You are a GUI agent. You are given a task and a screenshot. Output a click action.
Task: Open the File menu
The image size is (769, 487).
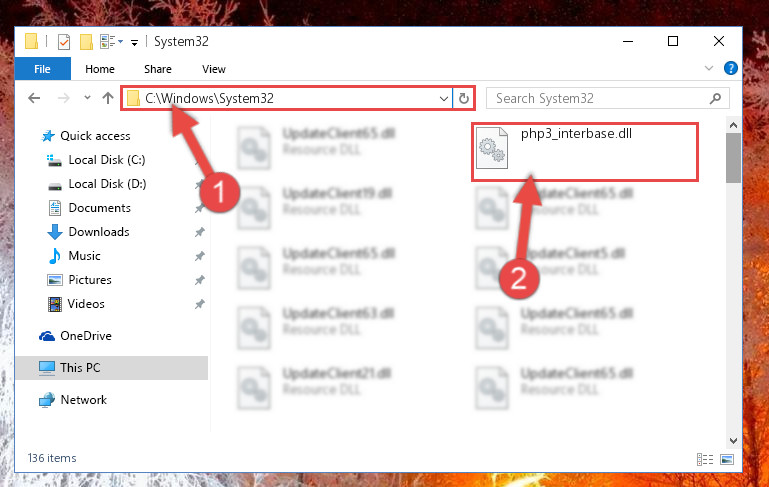tap(43, 69)
